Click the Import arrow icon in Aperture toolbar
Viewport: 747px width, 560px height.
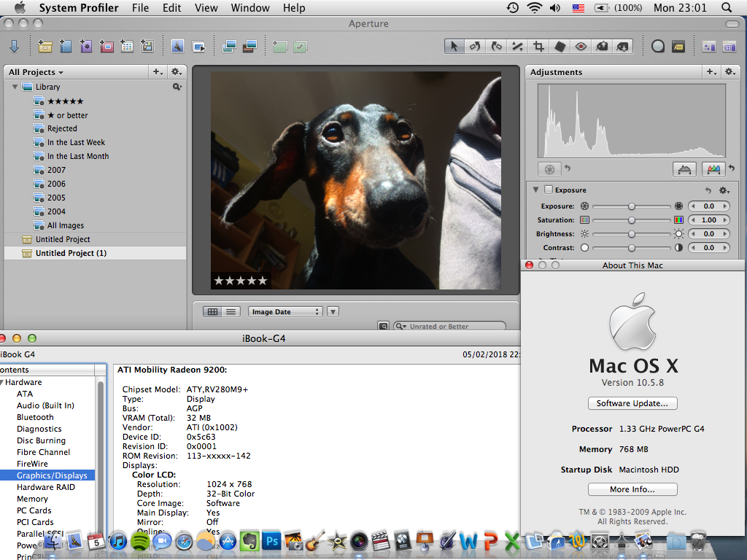tap(15, 46)
